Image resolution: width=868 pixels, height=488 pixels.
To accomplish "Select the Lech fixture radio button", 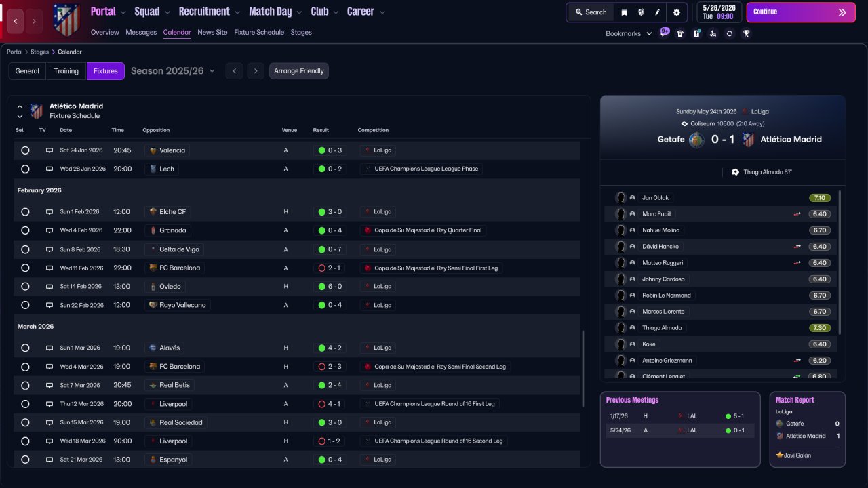I will (25, 169).
